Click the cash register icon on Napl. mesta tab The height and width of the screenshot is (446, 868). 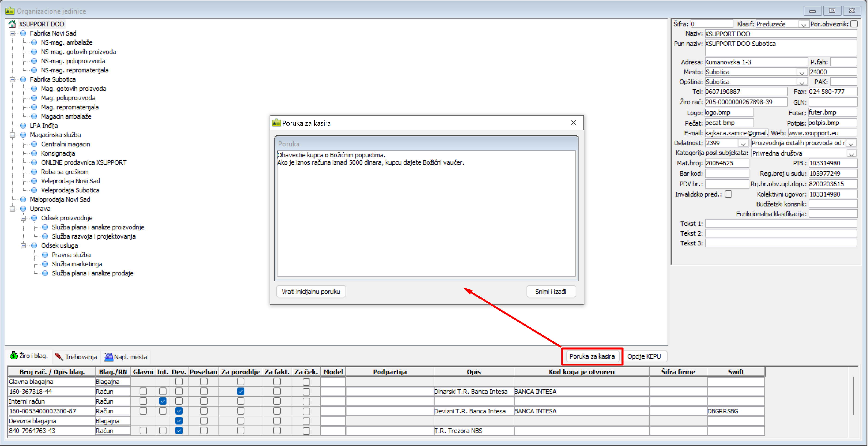(x=109, y=357)
